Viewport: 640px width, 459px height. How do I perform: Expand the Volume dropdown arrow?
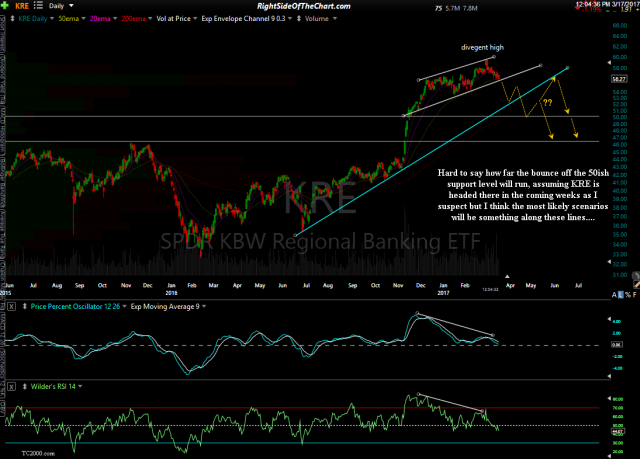335,18
